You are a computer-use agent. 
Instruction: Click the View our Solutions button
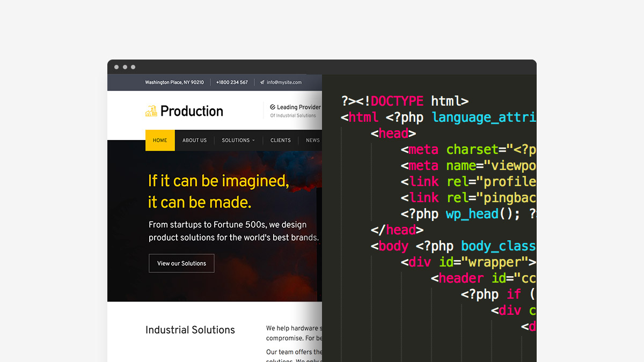[181, 263]
